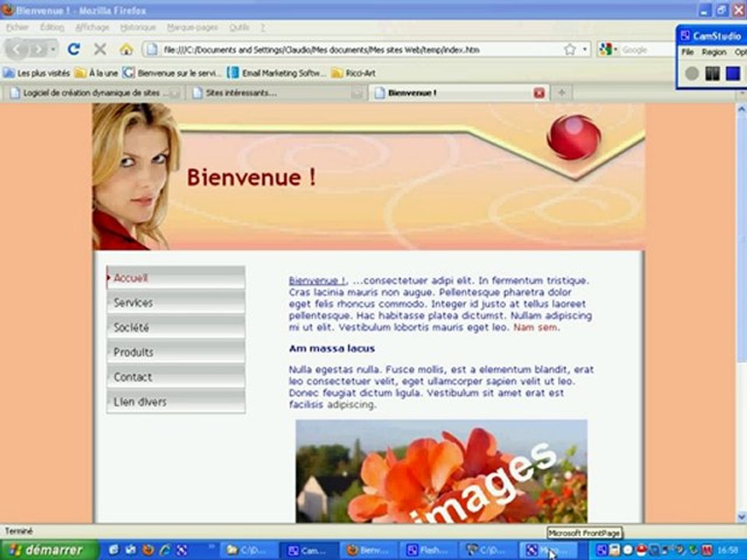Click the Google search box
The width and height of the screenshot is (747, 560).
point(648,50)
